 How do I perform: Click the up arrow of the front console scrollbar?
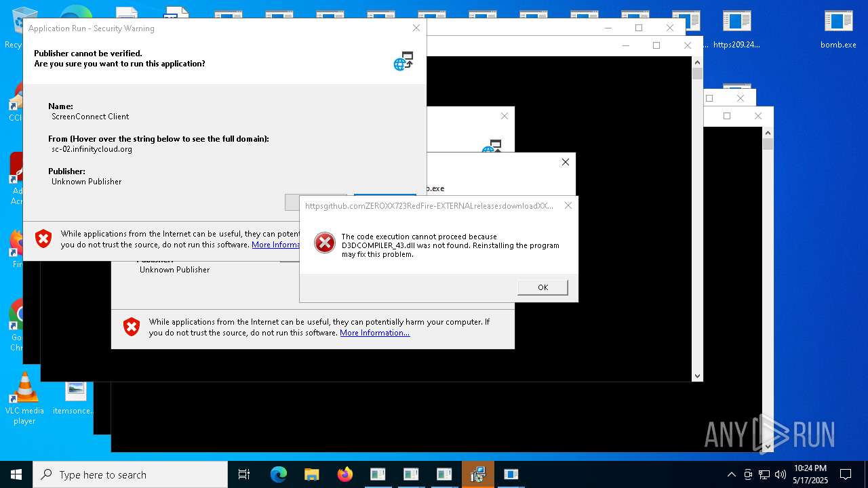pos(697,62)
